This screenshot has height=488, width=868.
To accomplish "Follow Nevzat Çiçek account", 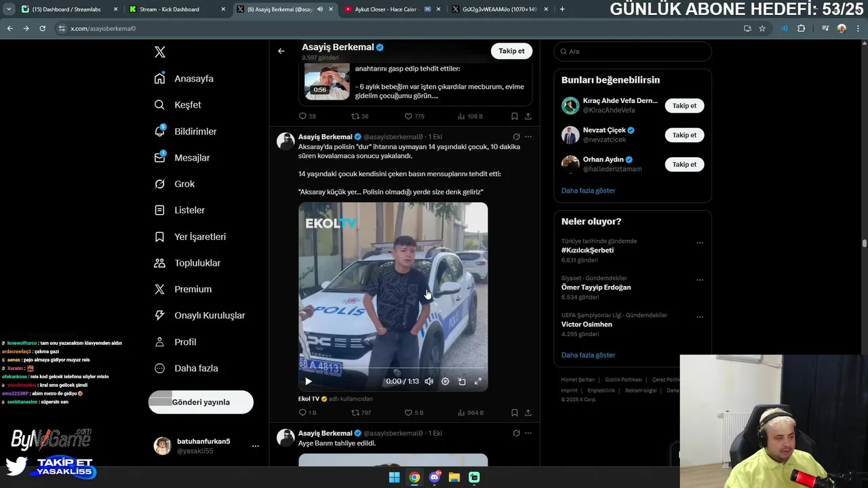I will pos(684,135).
